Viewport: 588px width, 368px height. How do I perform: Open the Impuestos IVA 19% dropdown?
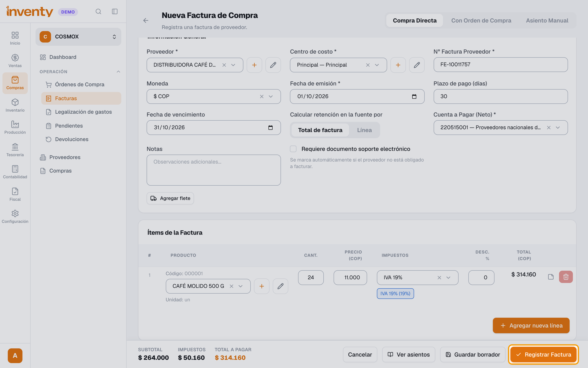coord(449,278)
